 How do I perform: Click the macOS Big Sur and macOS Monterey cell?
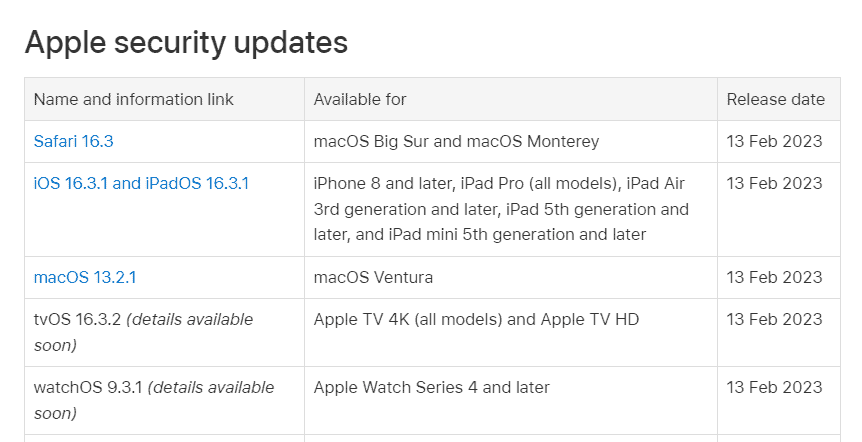[x=456, y=142]
